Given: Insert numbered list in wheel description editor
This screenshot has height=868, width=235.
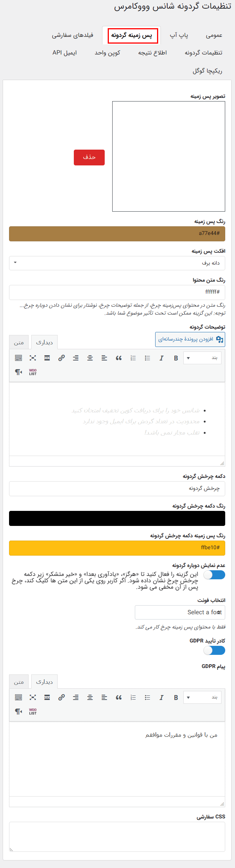Looking at the screenshot, I should tap(133, 358).
